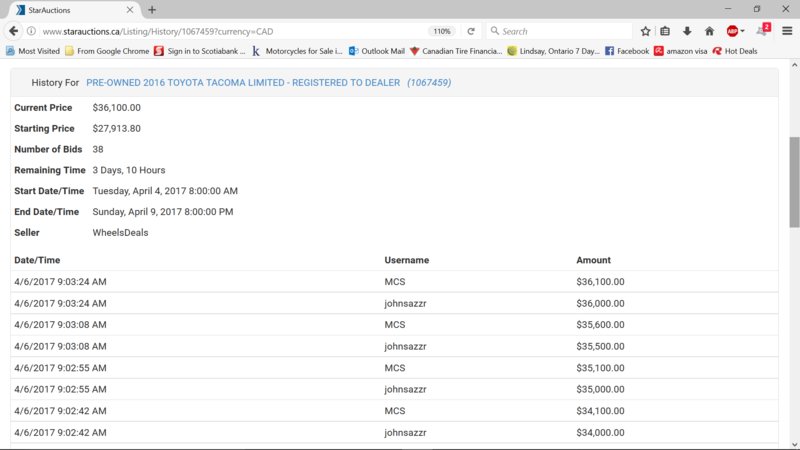Click johnsazzr on the $35,000.00 row
Screen dimensions: 800x450
click(406, 389)
